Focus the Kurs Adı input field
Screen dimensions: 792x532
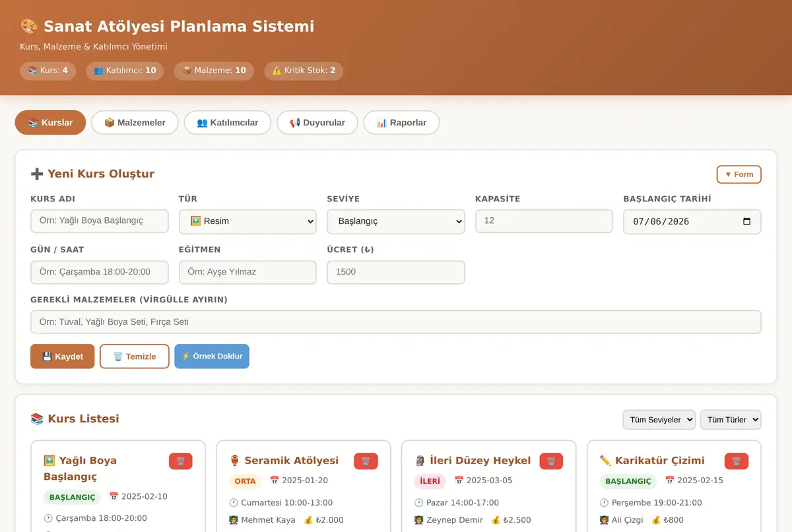click(100, 221)
